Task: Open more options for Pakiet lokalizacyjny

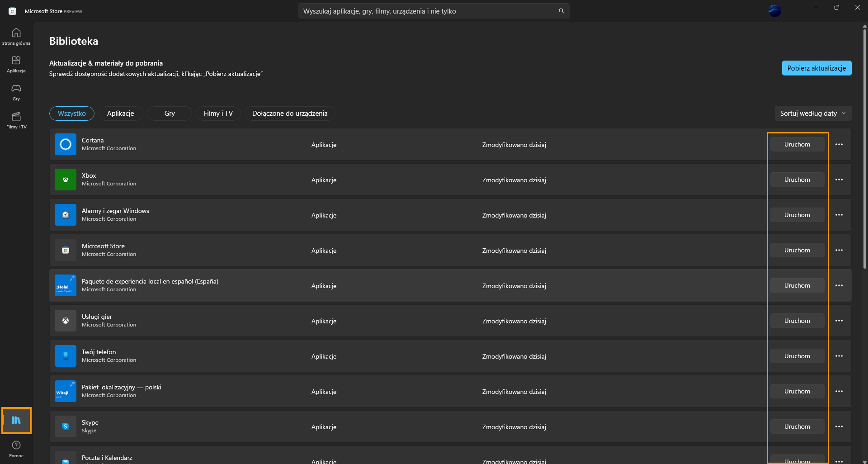Action: [839, 391]
